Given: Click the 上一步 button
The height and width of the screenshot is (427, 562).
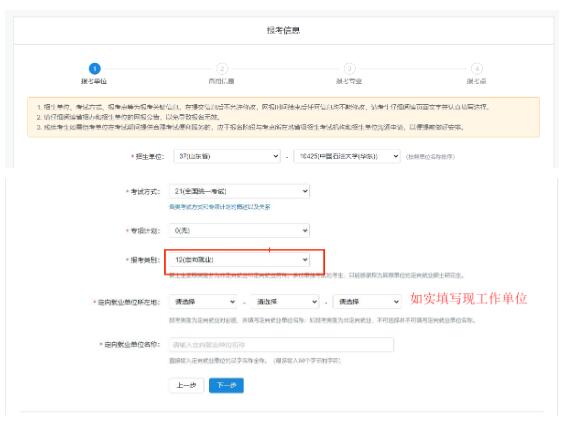Looking at the screenshot, I should 186,385.
